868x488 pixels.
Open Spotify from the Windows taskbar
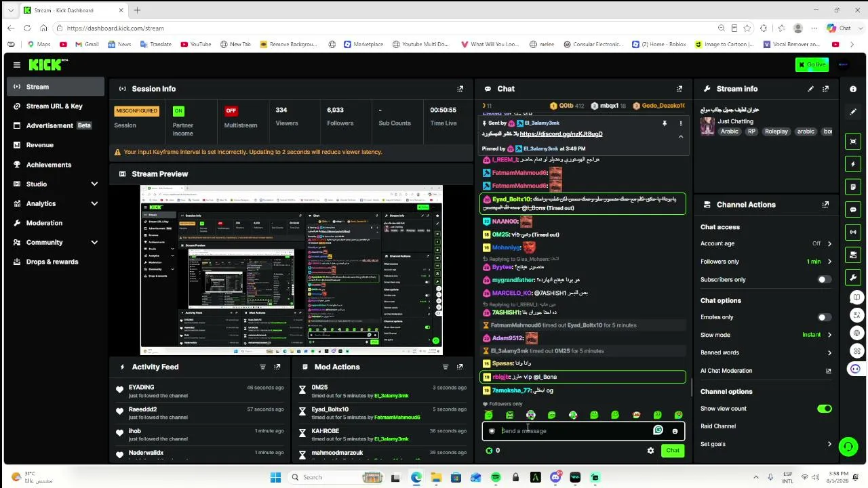click(x=496, y=477)
